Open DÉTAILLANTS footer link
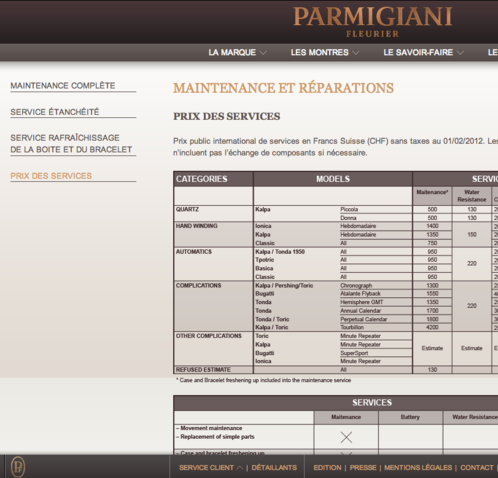This screenshot has width=498, height=478. pos(274,468)
